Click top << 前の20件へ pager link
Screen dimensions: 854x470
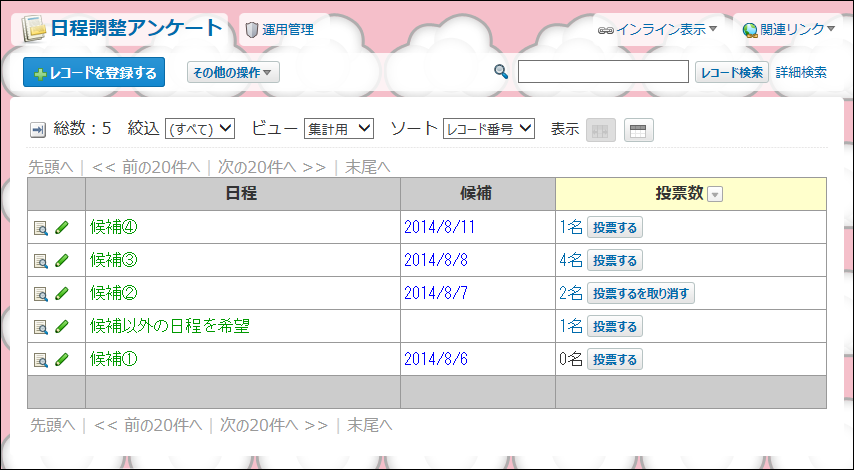[x=146, y=167]
